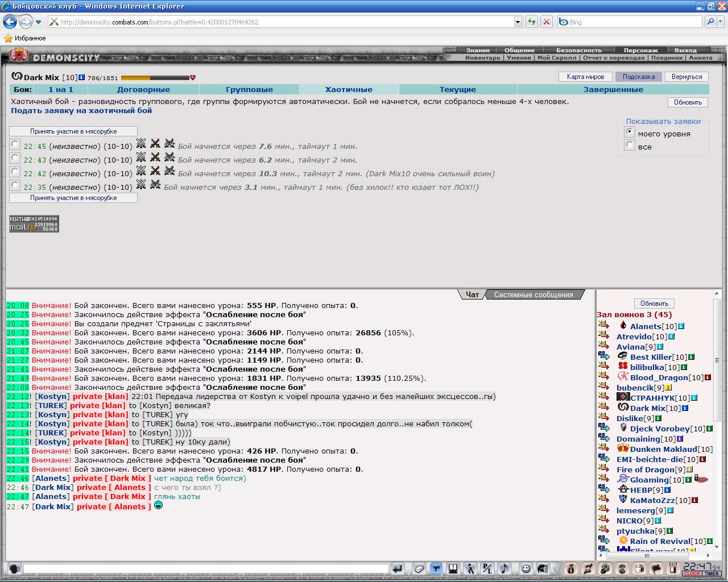The image size is (728, 582).
Task: Switch to Системные сообщения tab
Action: click(x=533, y=294)
